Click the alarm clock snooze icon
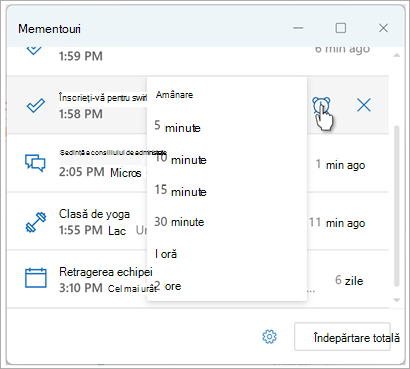Image resolution: width=410 pixels, height=369 pixels. tap(321, 105)
